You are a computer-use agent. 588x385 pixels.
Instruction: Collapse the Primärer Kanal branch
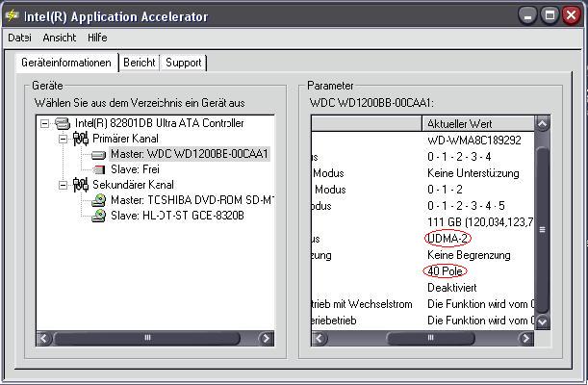63,139
